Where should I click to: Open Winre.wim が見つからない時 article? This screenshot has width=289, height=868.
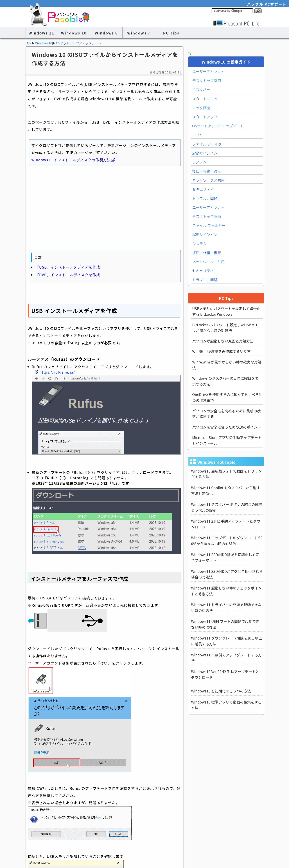click(x=226, y=365)
